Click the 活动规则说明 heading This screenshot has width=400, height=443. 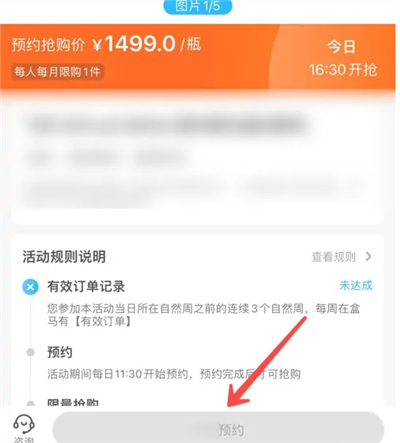(64, 257)
